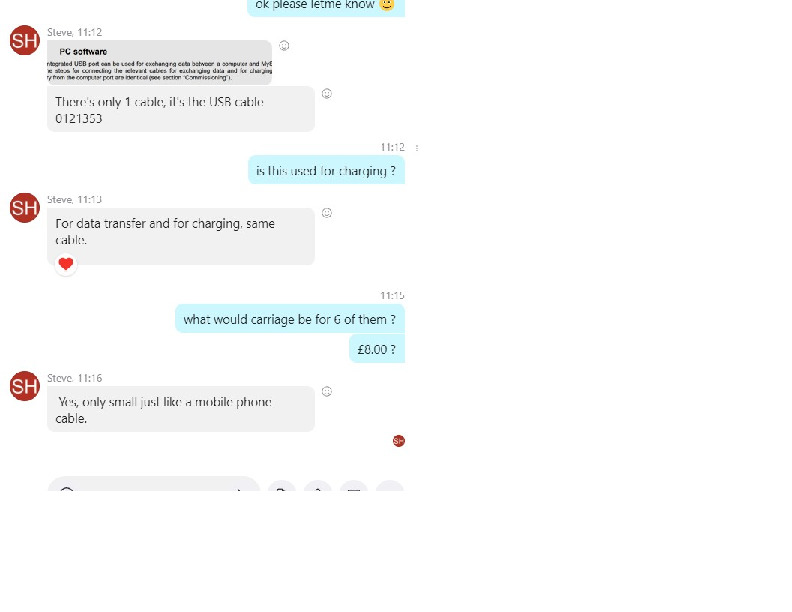Select the 'ok please letme know' message
This screenshot has height=612, width=792.
[326, 7]
